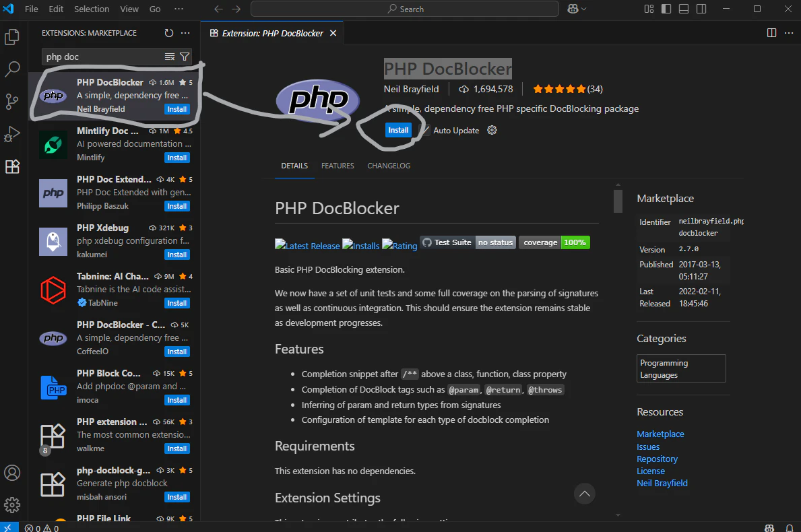Open PHP DocBlocker manage gear icon
Screen dimensions: 801x532
tap(492, 130)
